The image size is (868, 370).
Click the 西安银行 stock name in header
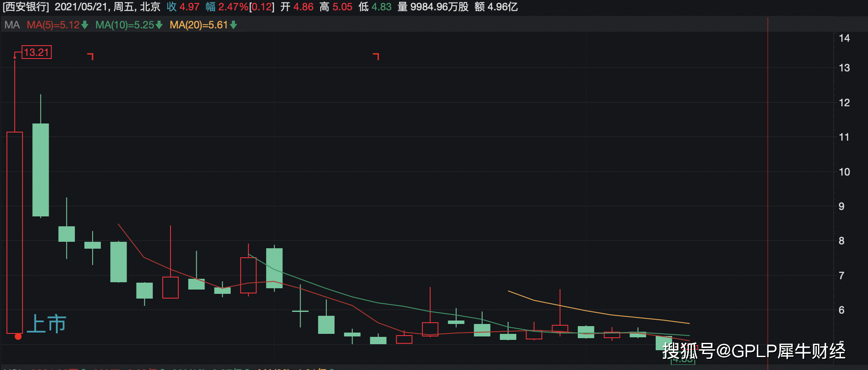point(26,7)
